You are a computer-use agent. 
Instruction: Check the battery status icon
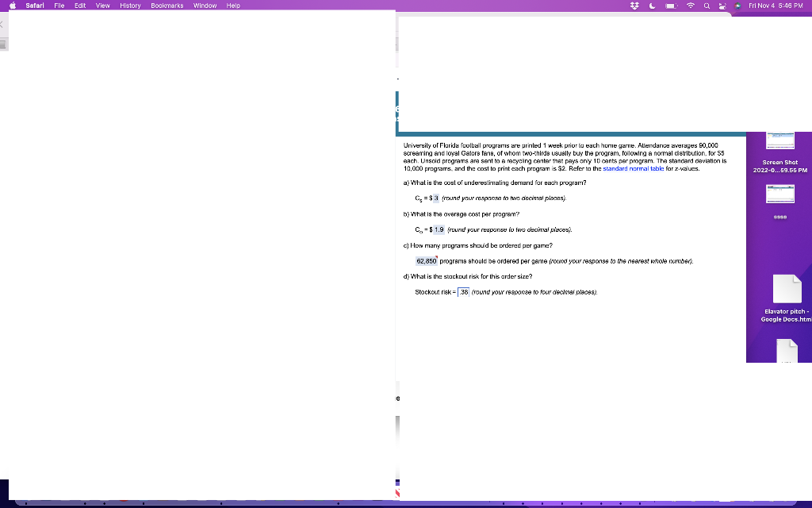(x=671, y=6)
